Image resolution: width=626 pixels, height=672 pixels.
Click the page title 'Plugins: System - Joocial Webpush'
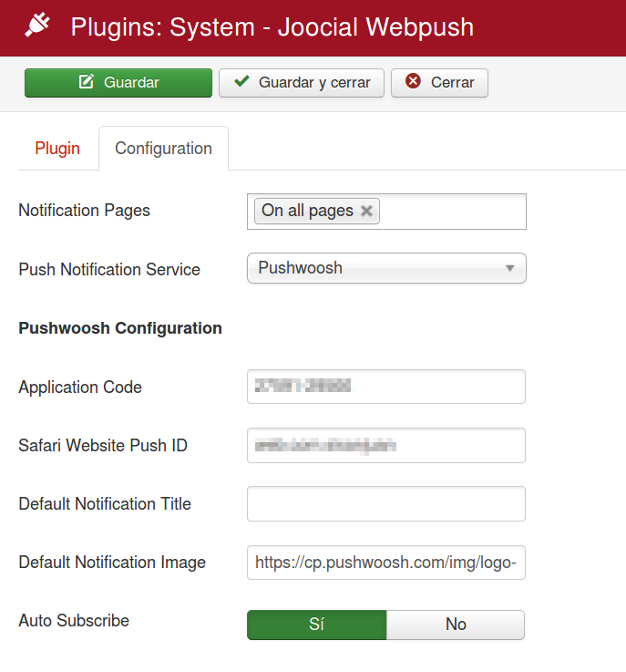pos(272,27)
